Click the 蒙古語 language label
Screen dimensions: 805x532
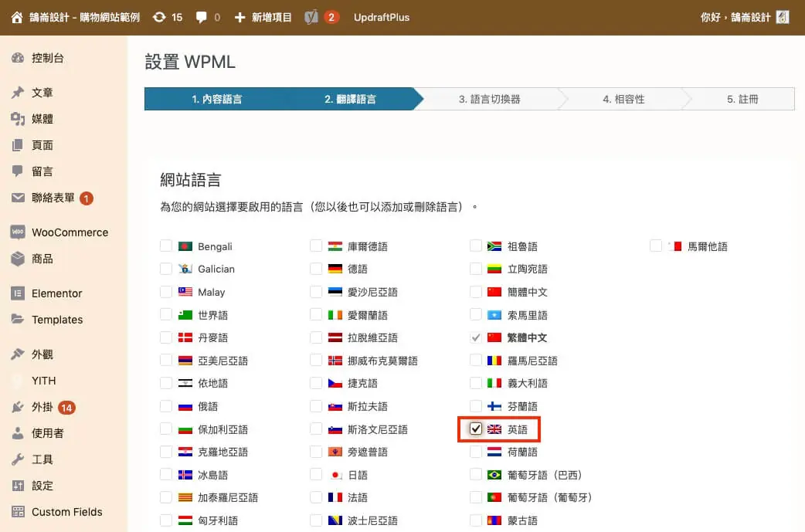click(522, 520)
